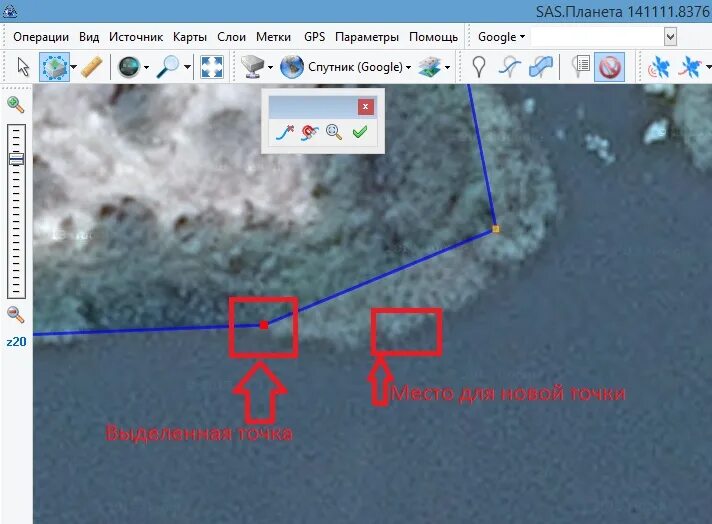
Task: Click the globe map selection icon
Action: (292, 67)
